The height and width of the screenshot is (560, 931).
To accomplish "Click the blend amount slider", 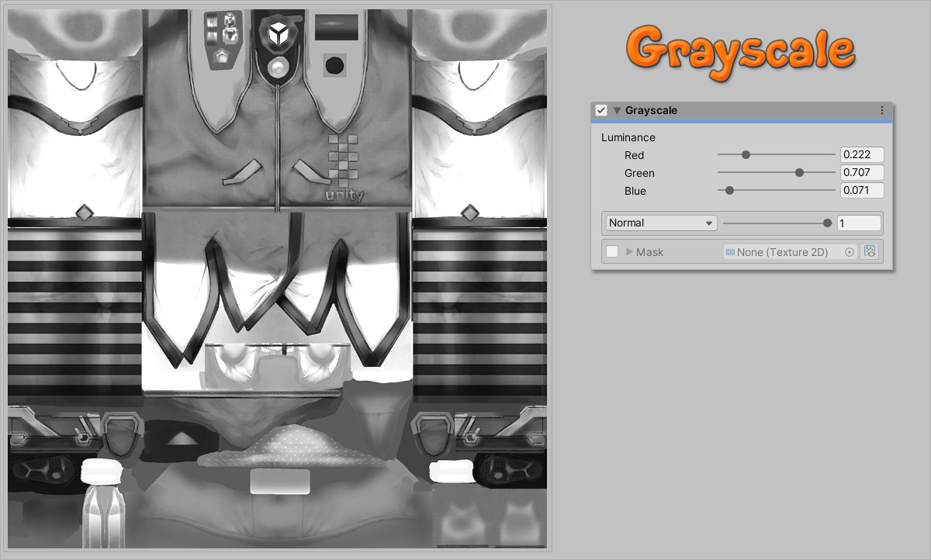I will (777, 223).
